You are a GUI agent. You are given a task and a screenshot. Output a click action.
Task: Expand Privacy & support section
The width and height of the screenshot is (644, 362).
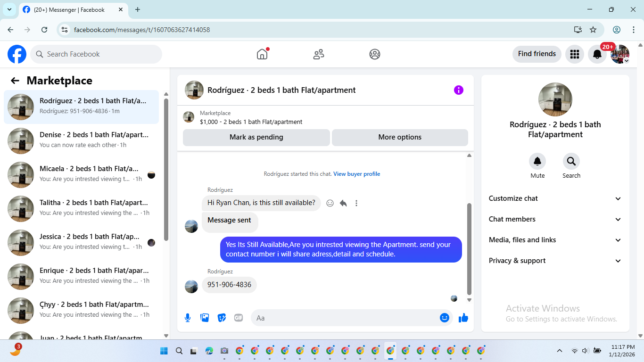(555, 261)
